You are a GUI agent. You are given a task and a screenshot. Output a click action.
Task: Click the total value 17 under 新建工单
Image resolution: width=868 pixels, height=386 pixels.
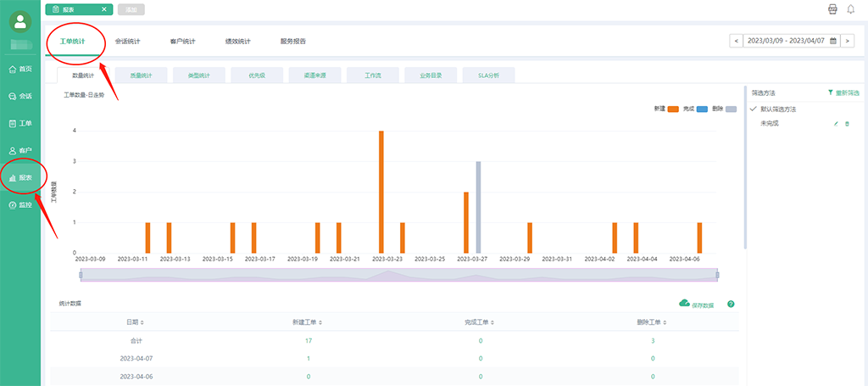point(308,340)
